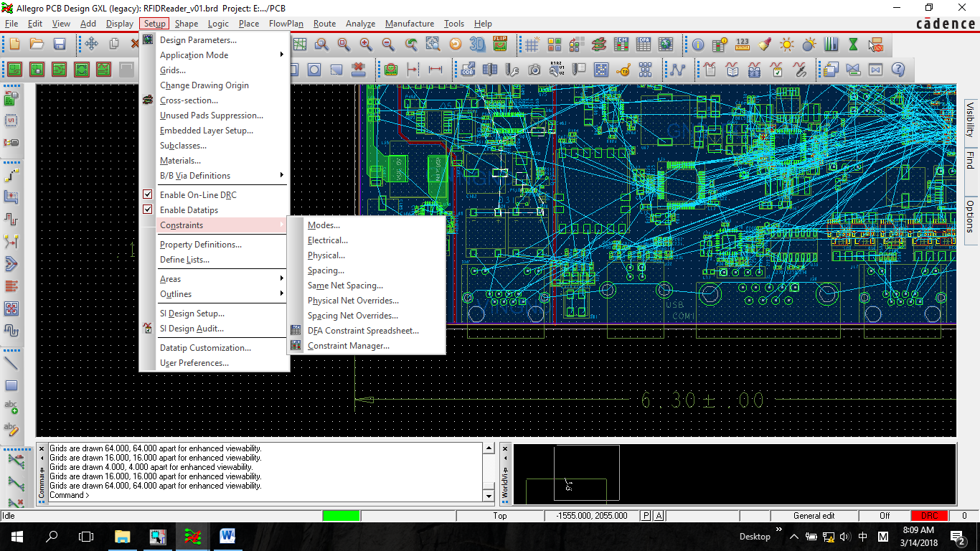Click the Show Element info icon
Viewport: 980px width, 551px height.
[x=698, y=44]
